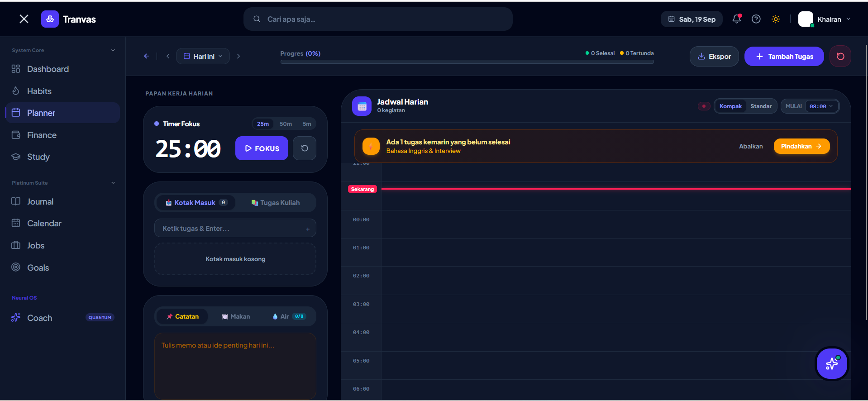The width and height of the screenshot is (868, 401).
Task: Reset the focus timer
Action: 305,148
